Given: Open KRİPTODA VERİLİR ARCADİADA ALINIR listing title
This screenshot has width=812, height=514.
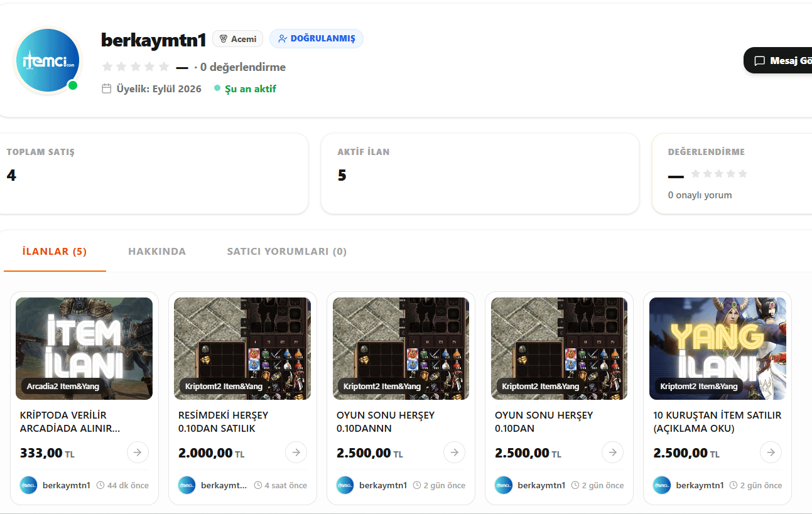Looking at the screenshot, I should (70, 422).
